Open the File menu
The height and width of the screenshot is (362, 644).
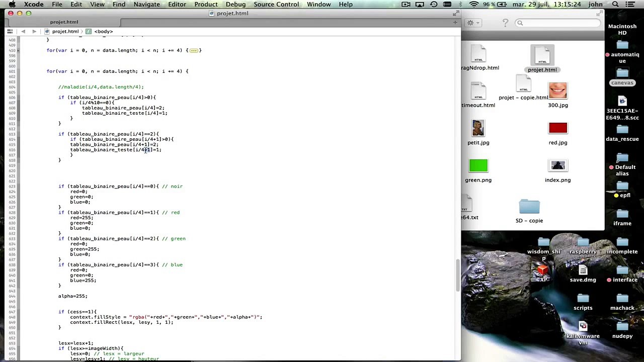click(x=57, y=5)
